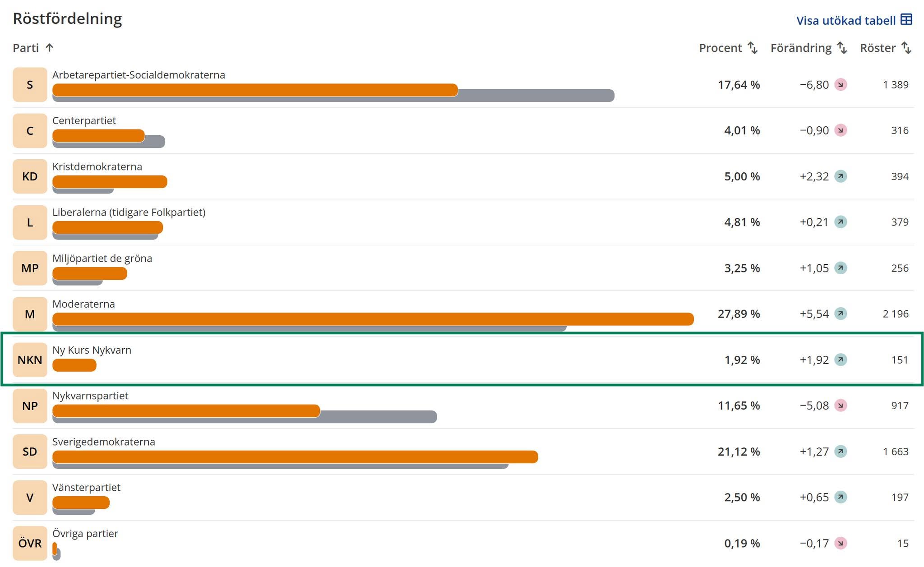Click the orange bar for Ny Kurs Nykvarn

pos(74,365)
